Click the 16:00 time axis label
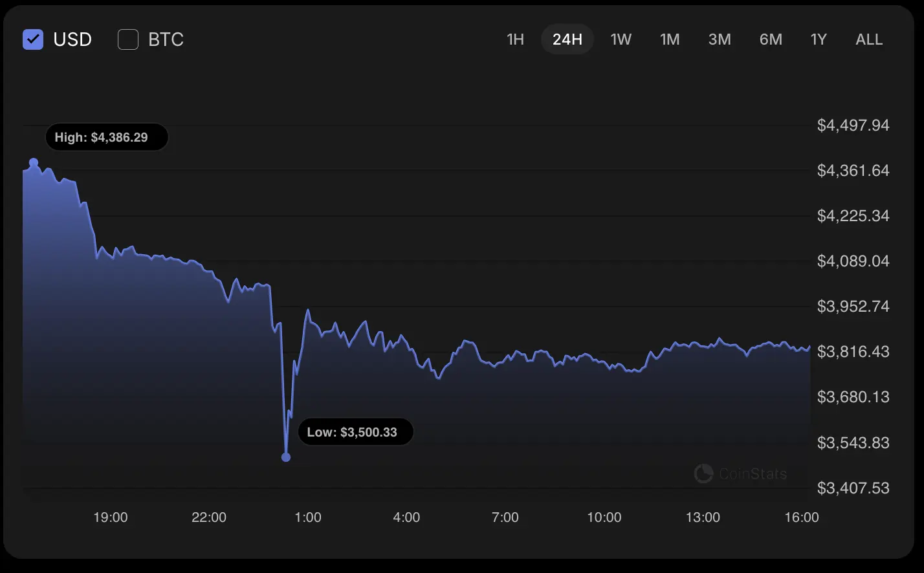 [802, 517]
